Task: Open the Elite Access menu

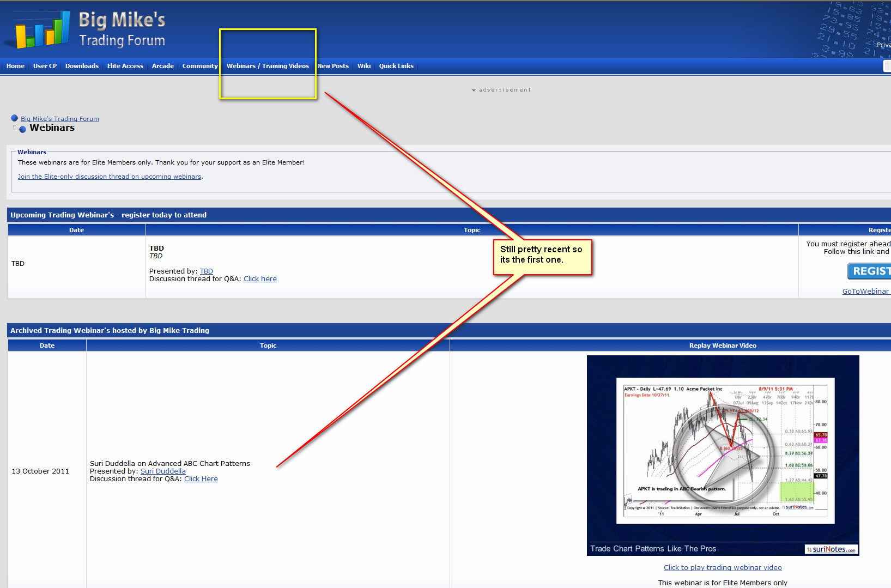Action: 125,66
